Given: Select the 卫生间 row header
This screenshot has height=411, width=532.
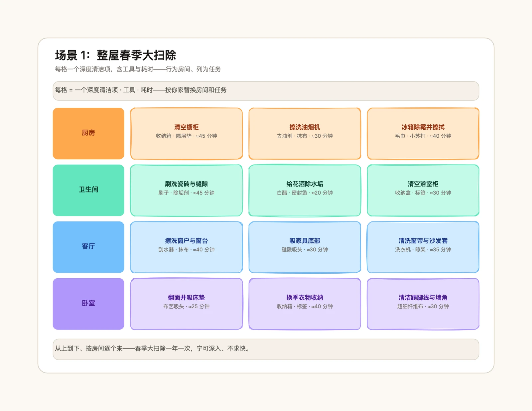Looking at the screenshot, I should click(x=88, y=190).
